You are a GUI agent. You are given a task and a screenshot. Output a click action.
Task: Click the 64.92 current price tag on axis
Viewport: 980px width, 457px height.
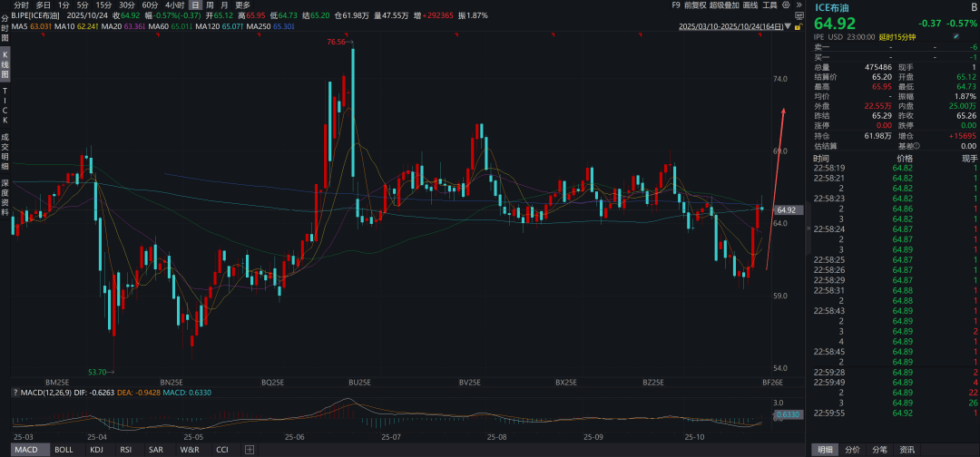coord(786,209)
